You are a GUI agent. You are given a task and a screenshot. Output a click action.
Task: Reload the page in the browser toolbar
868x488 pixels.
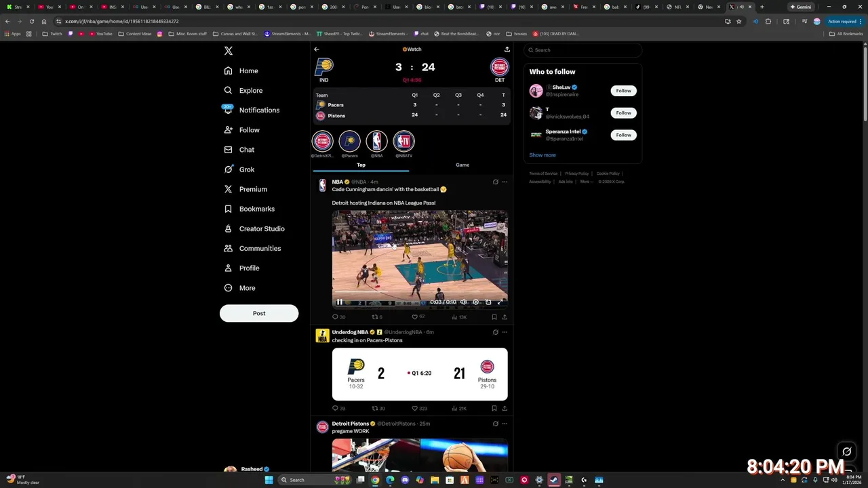click(x=31, y=21)
